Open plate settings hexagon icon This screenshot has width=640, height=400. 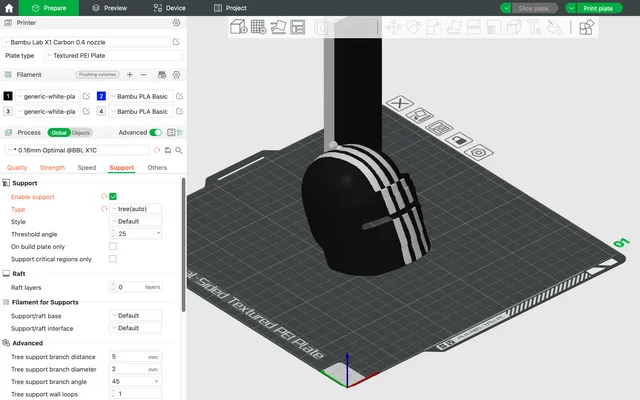[x=478, y=153]
